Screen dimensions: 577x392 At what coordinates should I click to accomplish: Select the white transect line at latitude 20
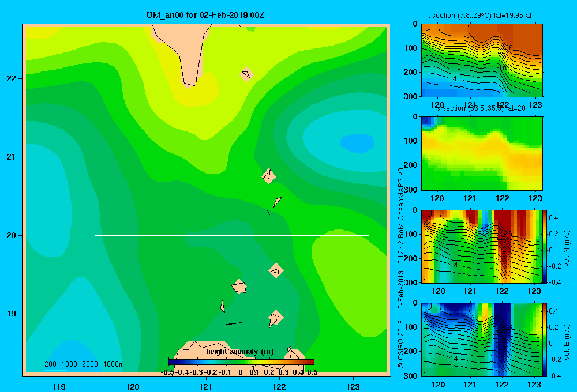tap(232, 235)
